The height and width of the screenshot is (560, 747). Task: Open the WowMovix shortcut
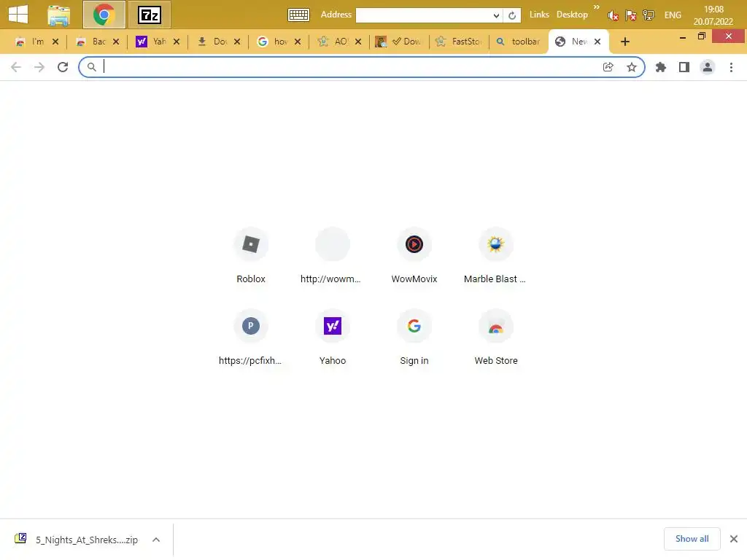(x=414, y=257)
